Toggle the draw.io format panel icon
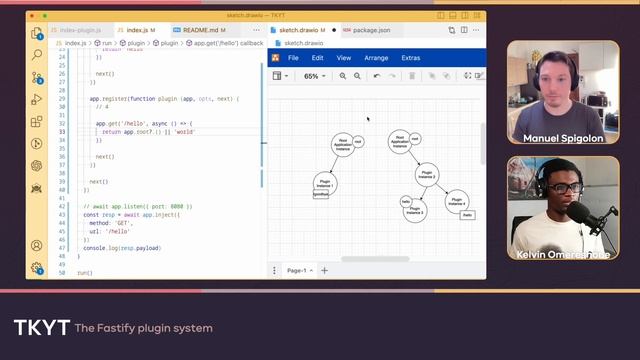The image size is (640, 360). tap(479, 76)
